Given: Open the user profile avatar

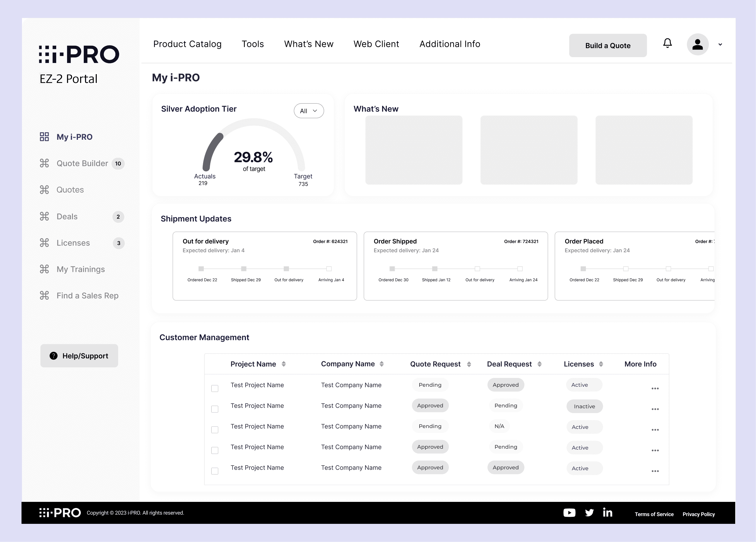Looking at the screenshot, I should [697, 44].
